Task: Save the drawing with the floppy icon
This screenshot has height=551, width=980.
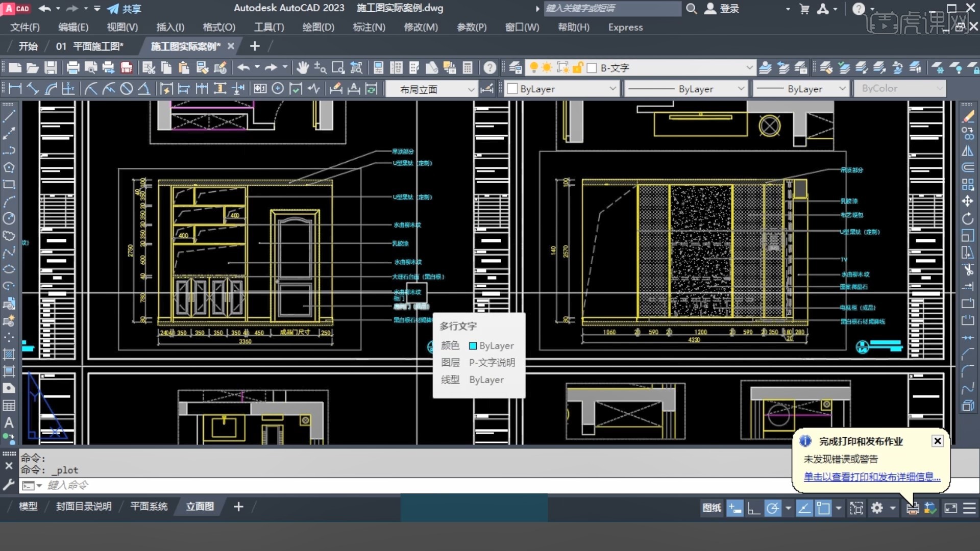Action: pos(51,67)
